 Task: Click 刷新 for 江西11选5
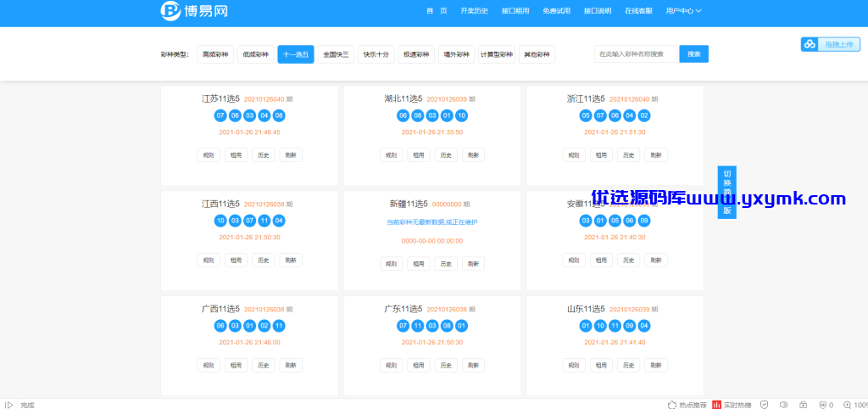pos(291,260)
